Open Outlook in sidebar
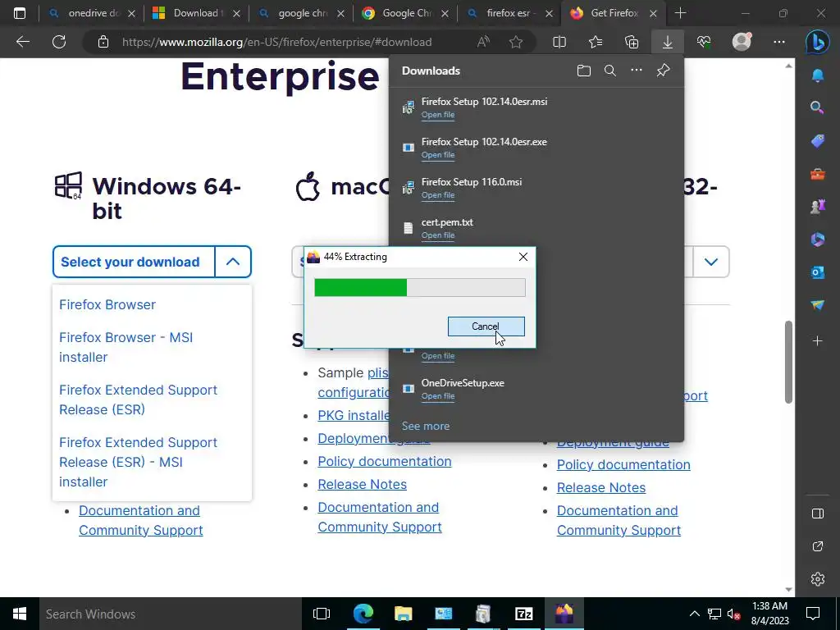The height and width of the screenshot is (630, 840). click(818, 272)
